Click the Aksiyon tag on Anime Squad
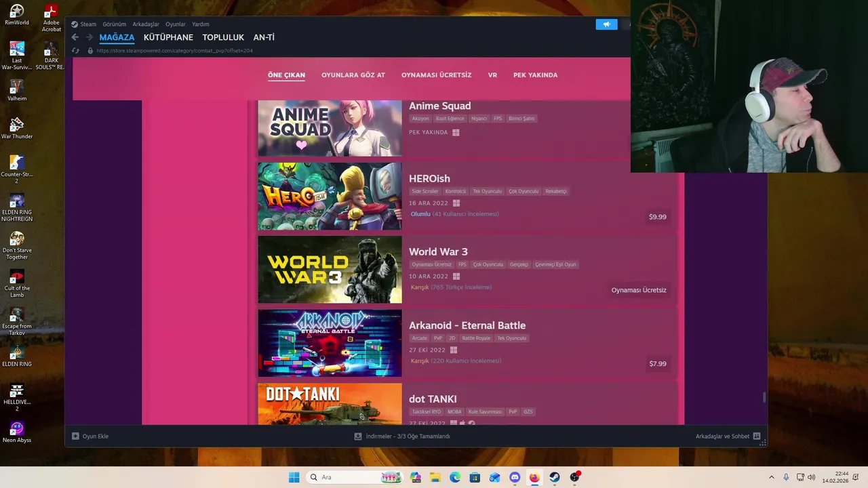This screenshot has height=488, width=868. tap(420, 119)
